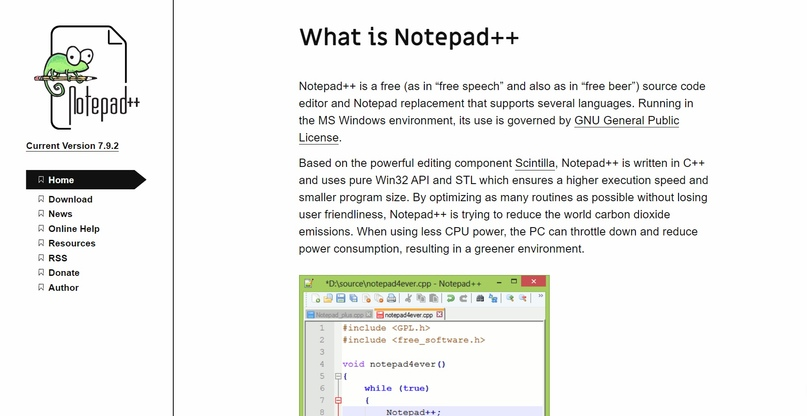Click the Notepad++ app icon in title bar
This screenshot has height=416, width=807.
[309, 283]
